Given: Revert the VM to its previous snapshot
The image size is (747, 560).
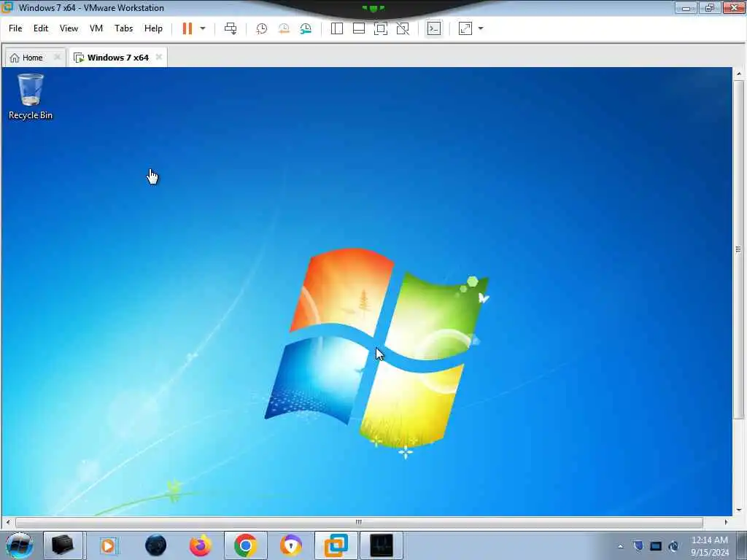Looking at the screenshot, I should coord(284,28).
